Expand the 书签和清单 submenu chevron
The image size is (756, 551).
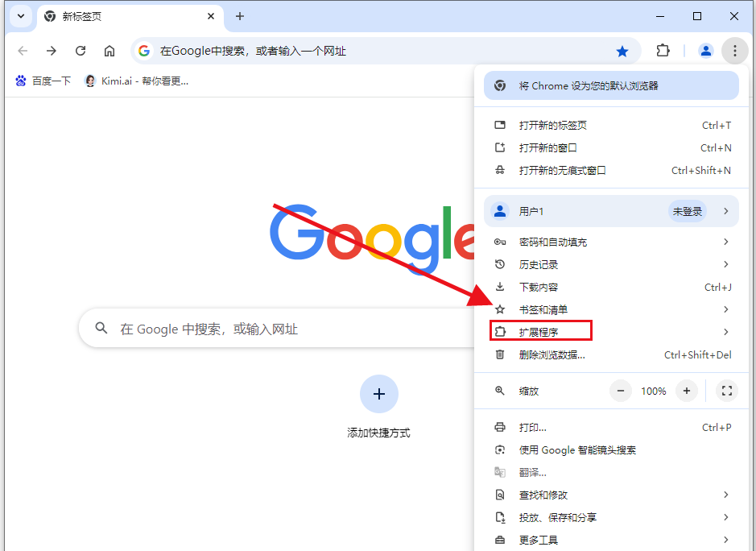pyautogui.click(x=725, y=309)
